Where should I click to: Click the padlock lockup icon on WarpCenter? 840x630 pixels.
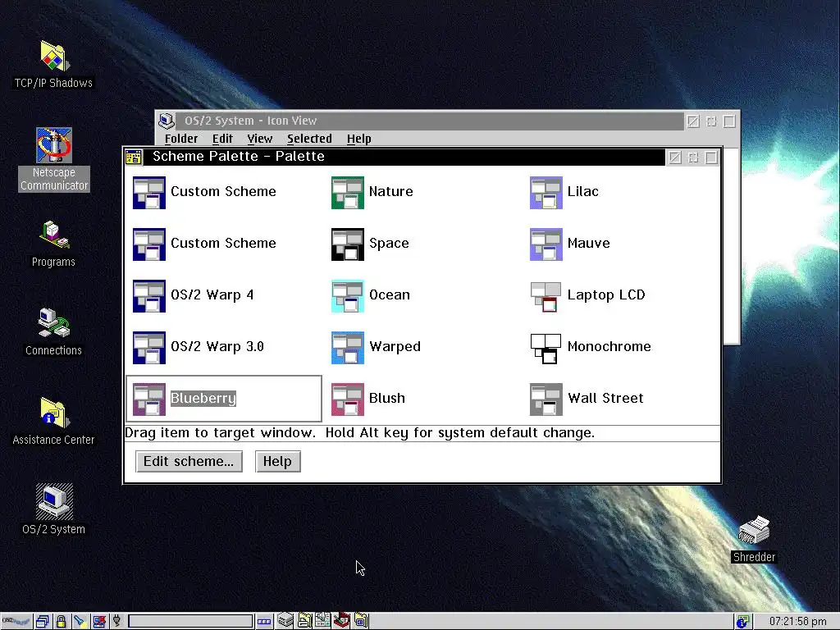[x=61, y=622]
